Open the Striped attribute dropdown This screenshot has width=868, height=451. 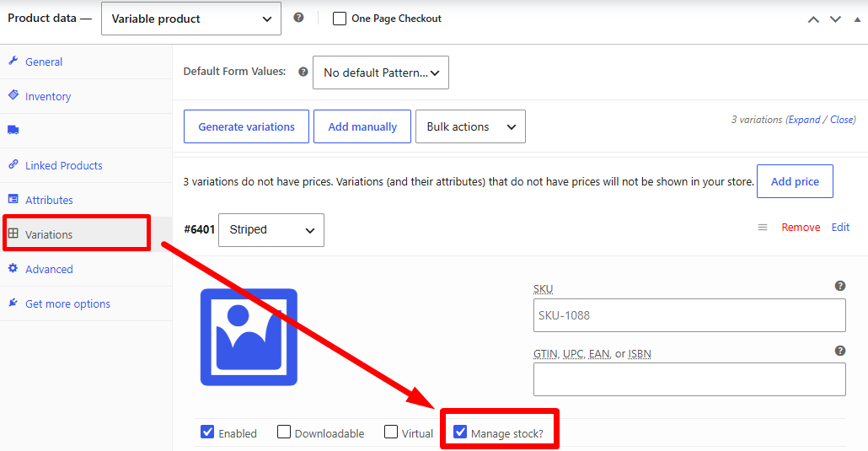[x=271, y=230]
